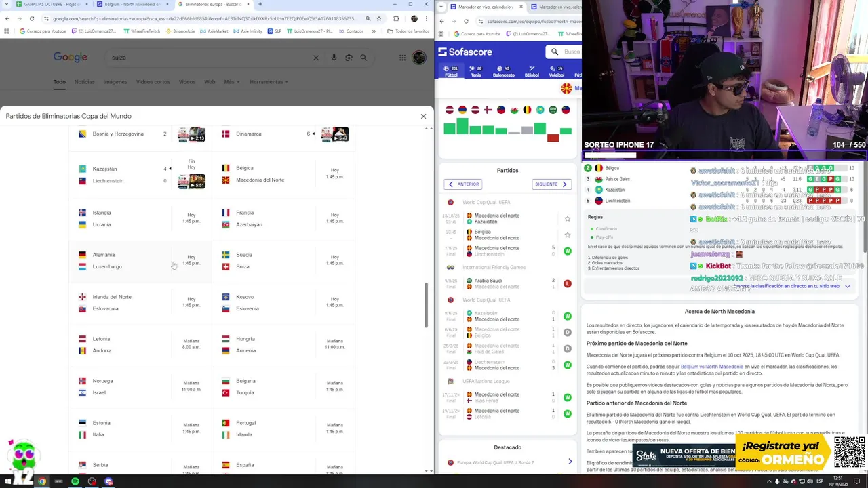Open the BinanceAxie bookmark
The image size is (868, 488).
click(180, 31)
